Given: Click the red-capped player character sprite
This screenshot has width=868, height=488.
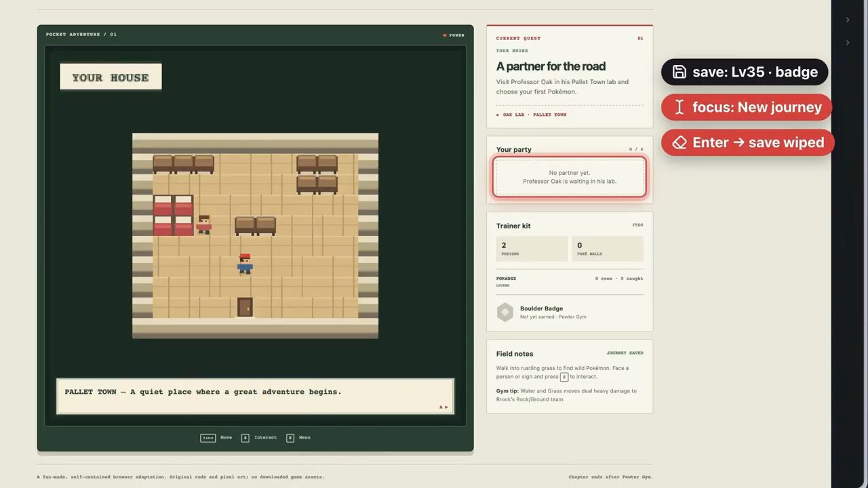Looking at the screenshot, I should point(245,264).
